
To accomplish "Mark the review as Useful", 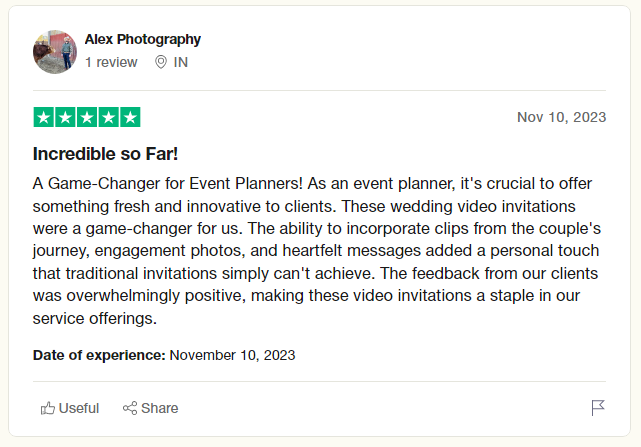I will [78, 408].
